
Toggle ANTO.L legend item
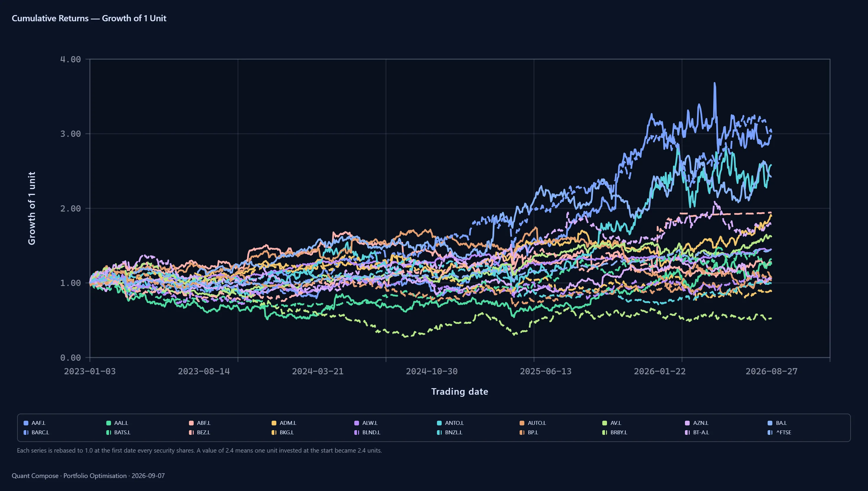tap(450, 423)
